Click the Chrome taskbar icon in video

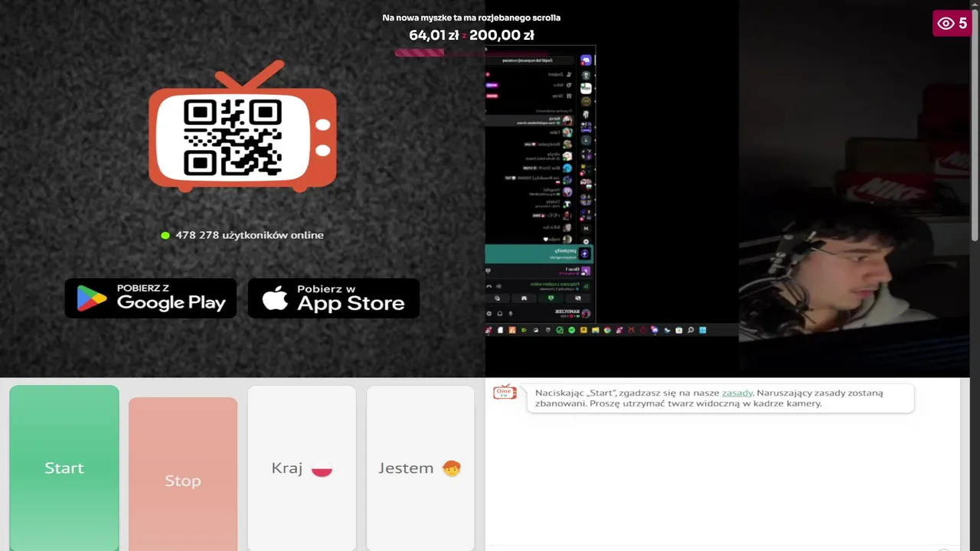tap(607, 330)
